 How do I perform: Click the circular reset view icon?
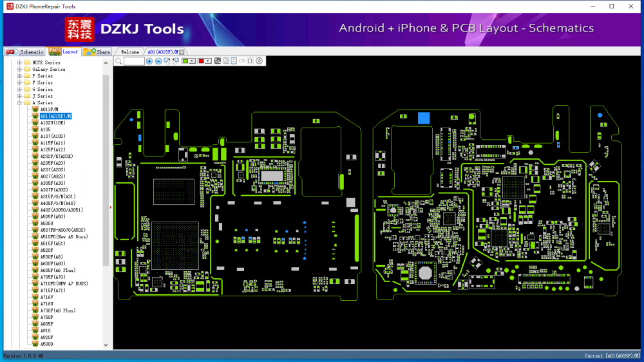(x=259, y=61)
